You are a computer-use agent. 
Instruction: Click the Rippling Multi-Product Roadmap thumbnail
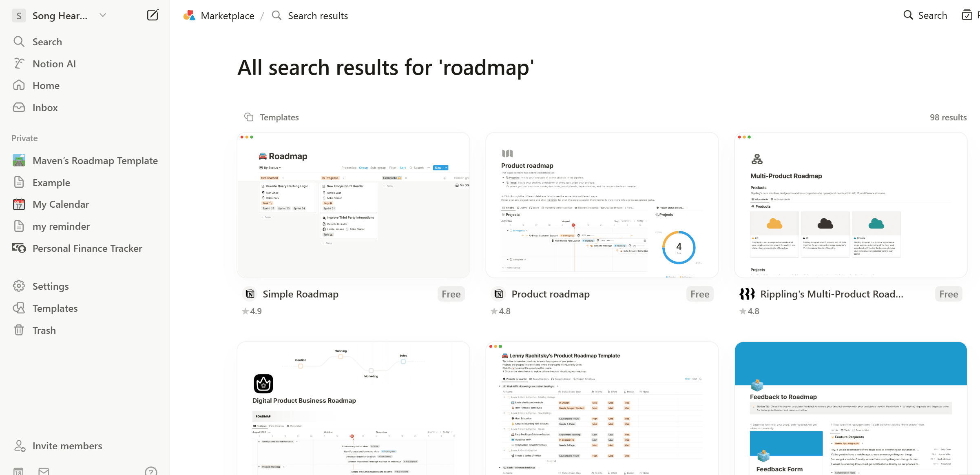[851, 204]
